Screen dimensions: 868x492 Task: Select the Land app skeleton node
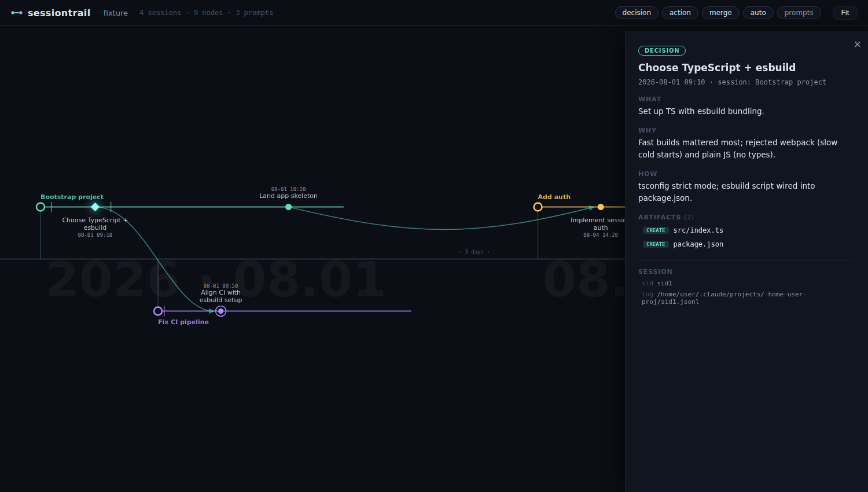(288, 207)
